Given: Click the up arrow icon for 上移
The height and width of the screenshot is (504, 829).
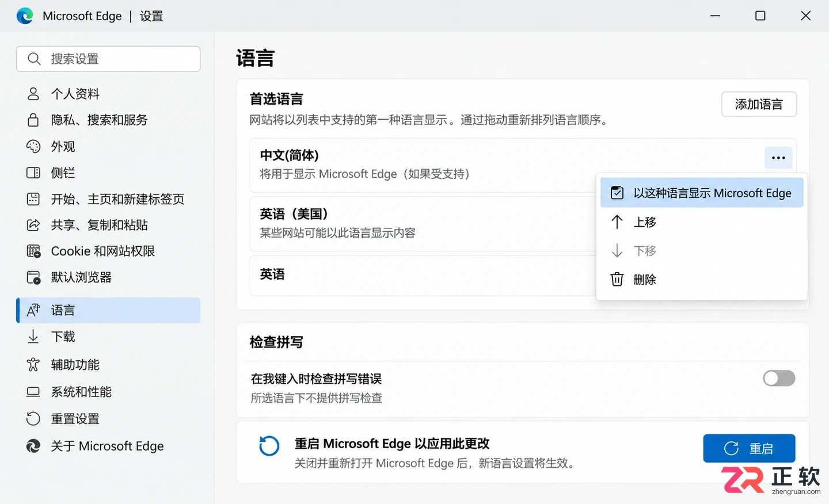Looking at the screenshot, I should [617, 222].
